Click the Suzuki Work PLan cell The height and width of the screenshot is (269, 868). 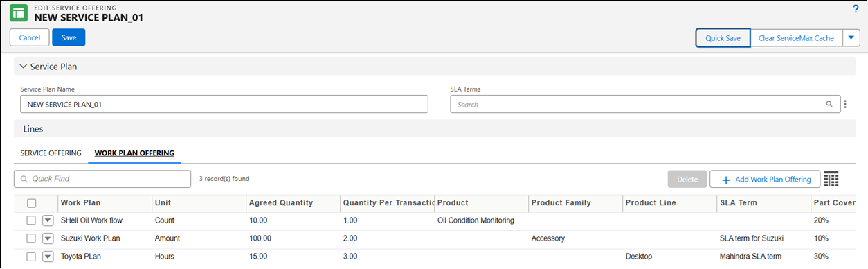tap(91, 238)
